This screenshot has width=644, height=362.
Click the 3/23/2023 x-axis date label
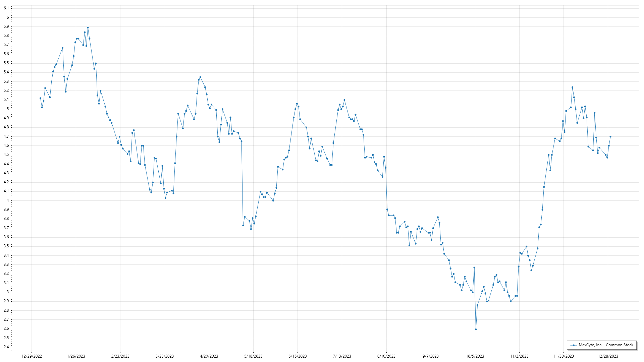pos(165,356)
